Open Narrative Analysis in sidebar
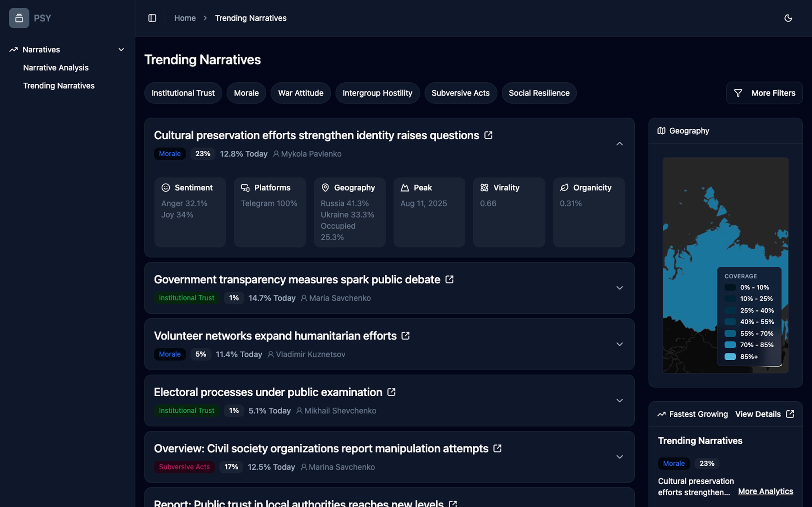This screenshot has height=507, width=812. [x=56, y=68]
